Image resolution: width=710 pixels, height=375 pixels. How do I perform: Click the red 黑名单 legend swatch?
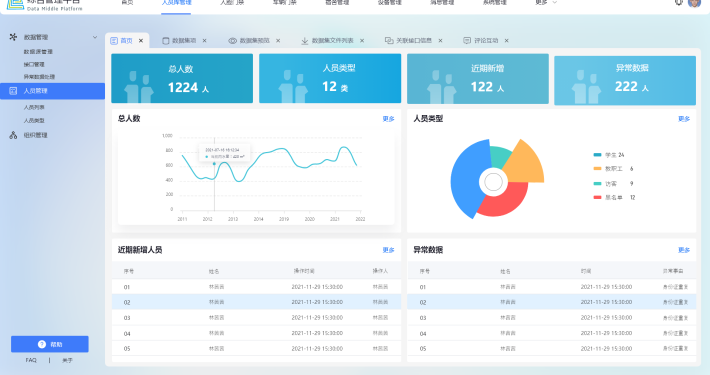coord(597,197)
